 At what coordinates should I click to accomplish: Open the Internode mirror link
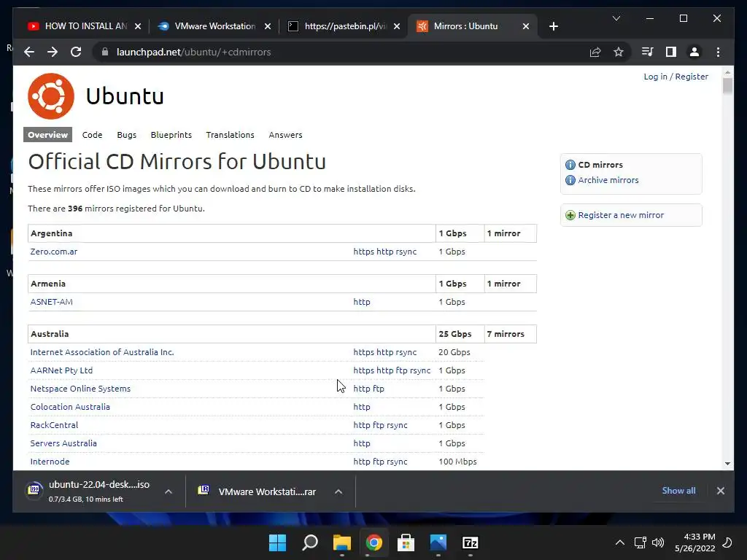point(50,462)
